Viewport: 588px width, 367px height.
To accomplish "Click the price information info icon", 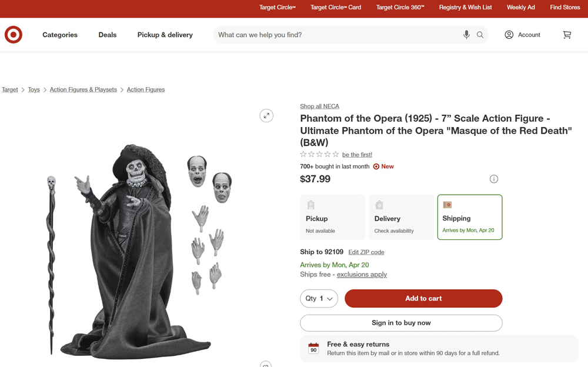I will point(494,179).
